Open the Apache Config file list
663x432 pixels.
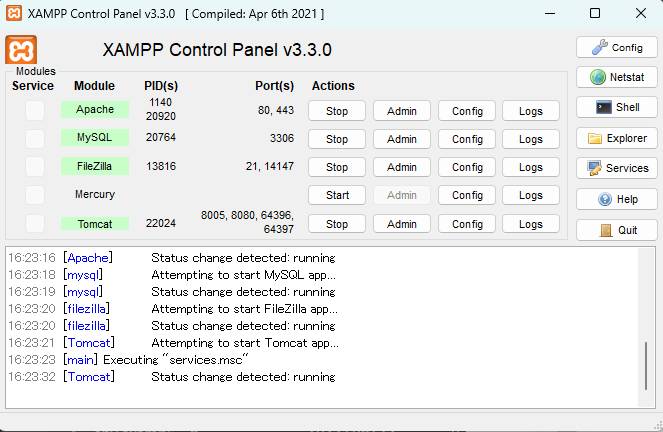tap(467, 111)
